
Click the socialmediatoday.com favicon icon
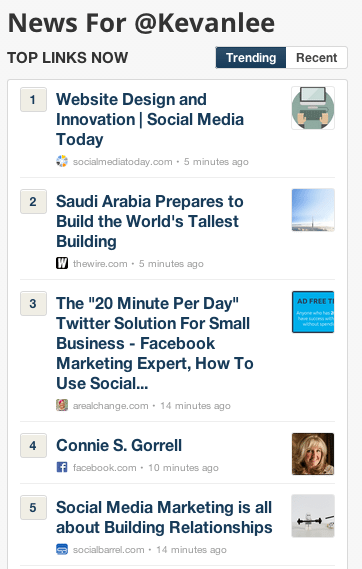pyautogui.click(x=62, y=161)
